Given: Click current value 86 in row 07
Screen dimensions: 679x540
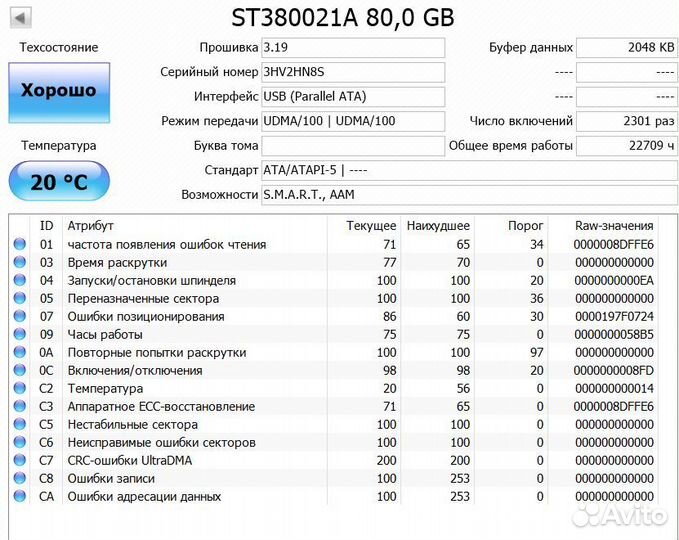Looking at the screenshot, I should [x=389, y=317].
